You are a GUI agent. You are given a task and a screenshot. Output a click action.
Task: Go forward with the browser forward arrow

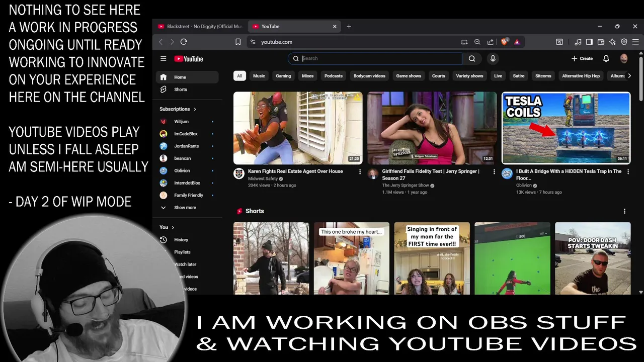[x=172, y=42]
